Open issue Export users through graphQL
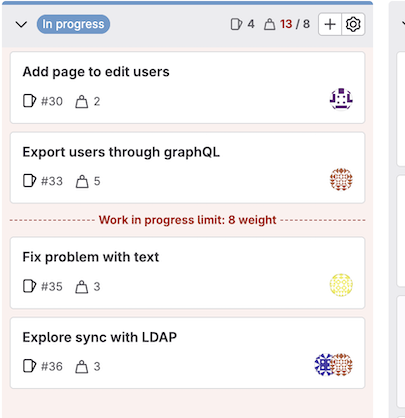Viewport: 405px width, 418px height. [121, 152]
